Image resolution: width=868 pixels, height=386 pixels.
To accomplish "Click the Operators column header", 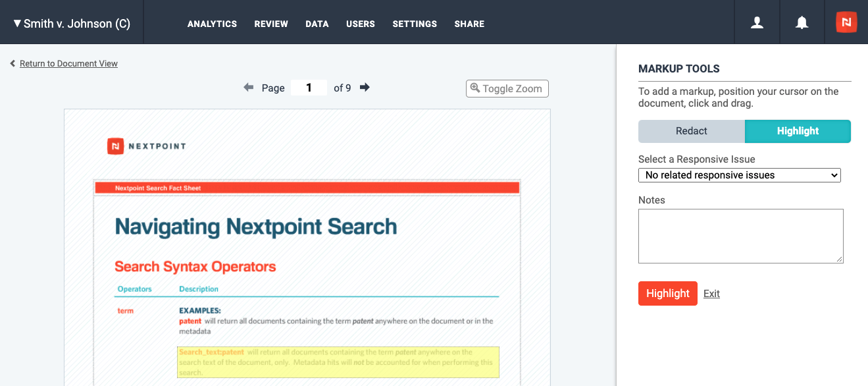I will pyautogui.click(x=135, y=289).
